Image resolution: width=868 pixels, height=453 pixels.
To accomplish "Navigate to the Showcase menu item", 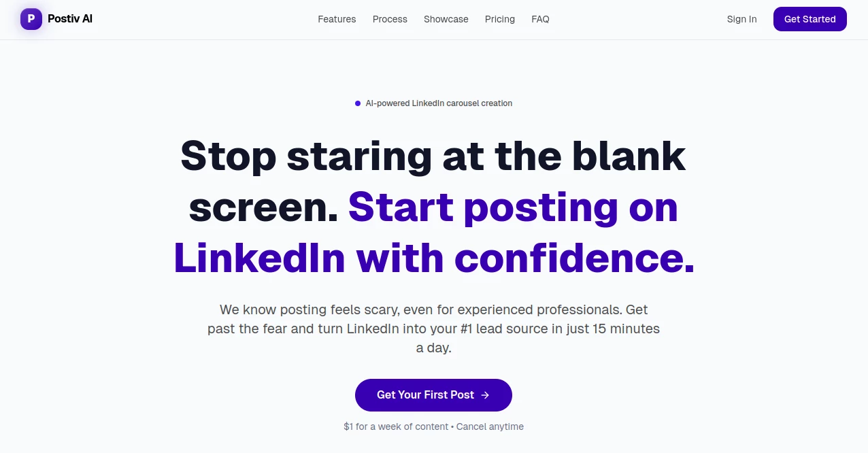I will click(x=446, y=19).
